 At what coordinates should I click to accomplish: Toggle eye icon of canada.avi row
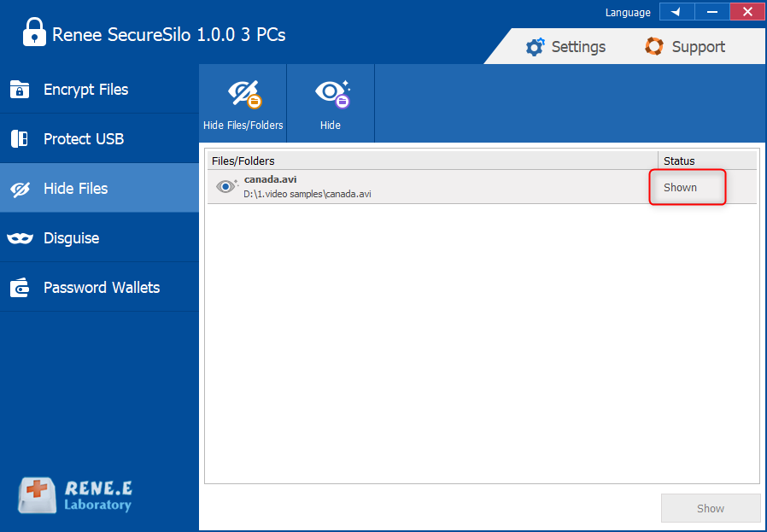[x=226, y=187]
